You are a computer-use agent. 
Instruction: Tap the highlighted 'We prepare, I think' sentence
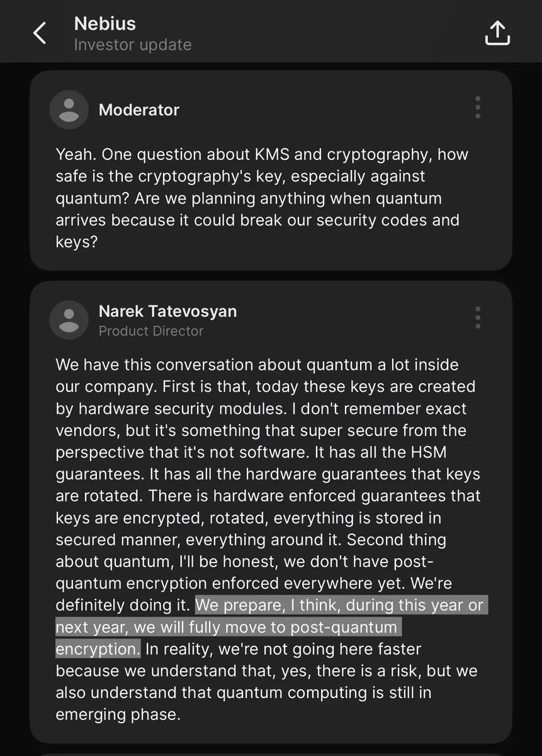pos(271,627)
